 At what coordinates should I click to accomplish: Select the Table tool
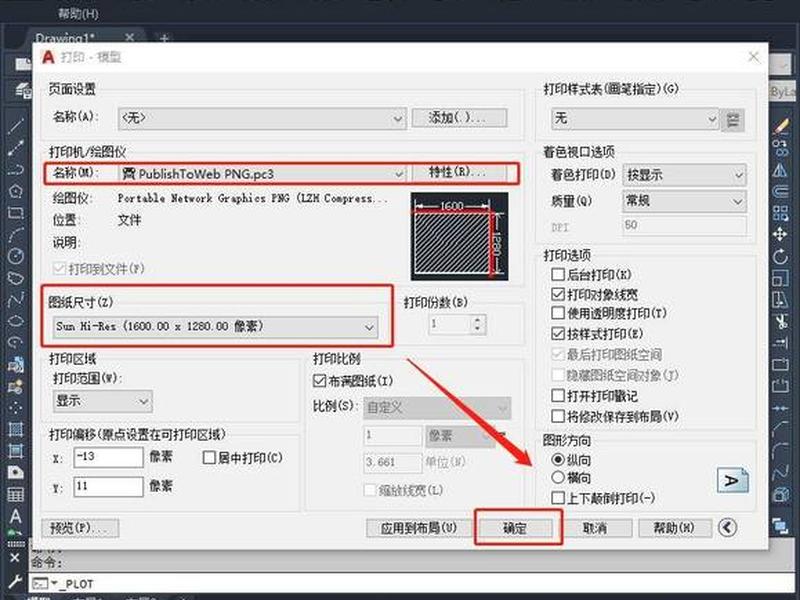[16, 494]
